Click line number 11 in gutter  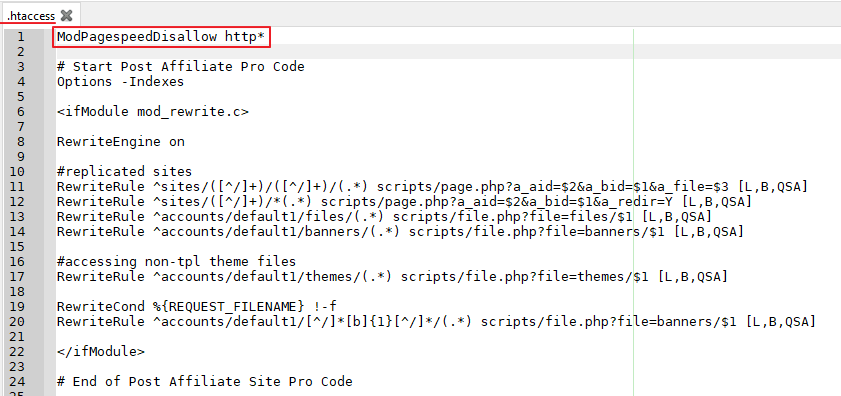[x=20, y=187]
